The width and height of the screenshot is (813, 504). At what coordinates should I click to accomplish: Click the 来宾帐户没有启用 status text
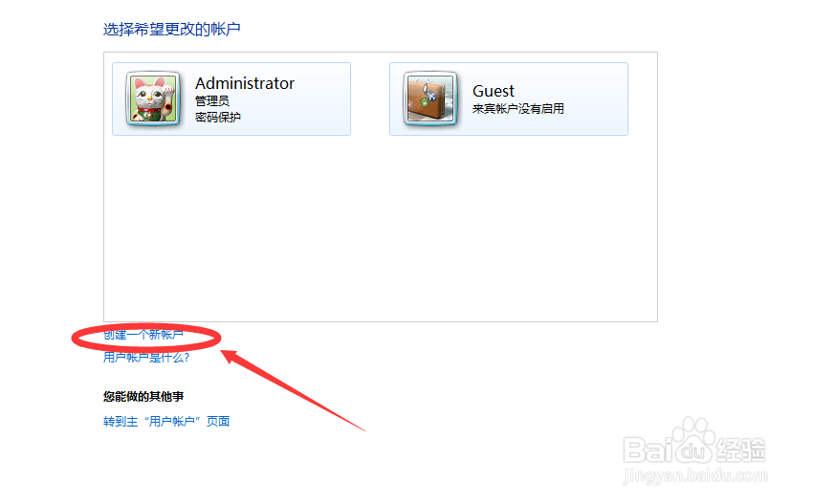(518, 109)
